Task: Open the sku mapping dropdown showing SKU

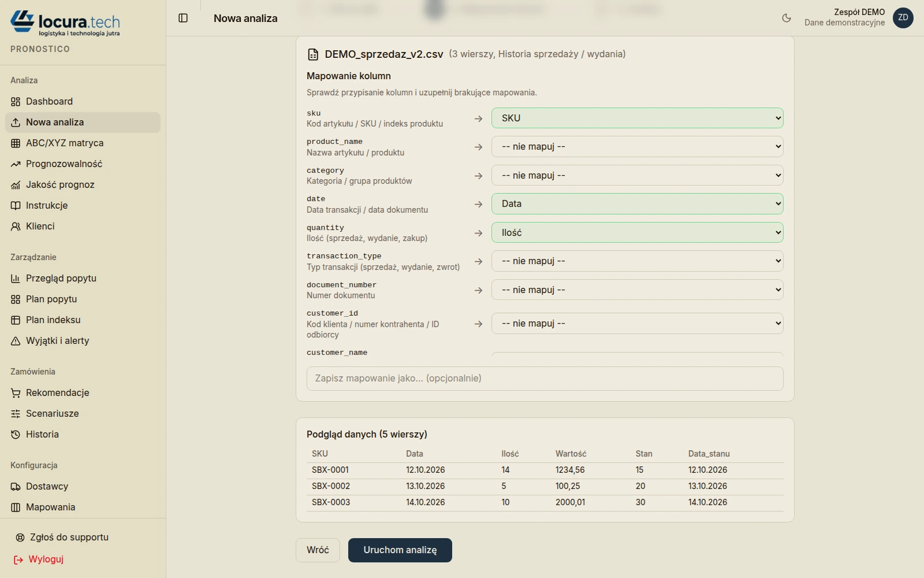Action: pos(637,118)
